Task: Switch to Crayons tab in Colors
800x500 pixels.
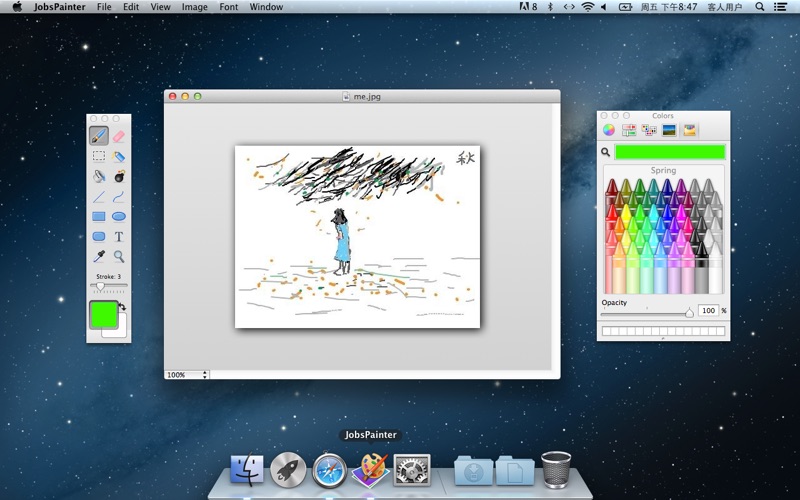Action: 689,130
